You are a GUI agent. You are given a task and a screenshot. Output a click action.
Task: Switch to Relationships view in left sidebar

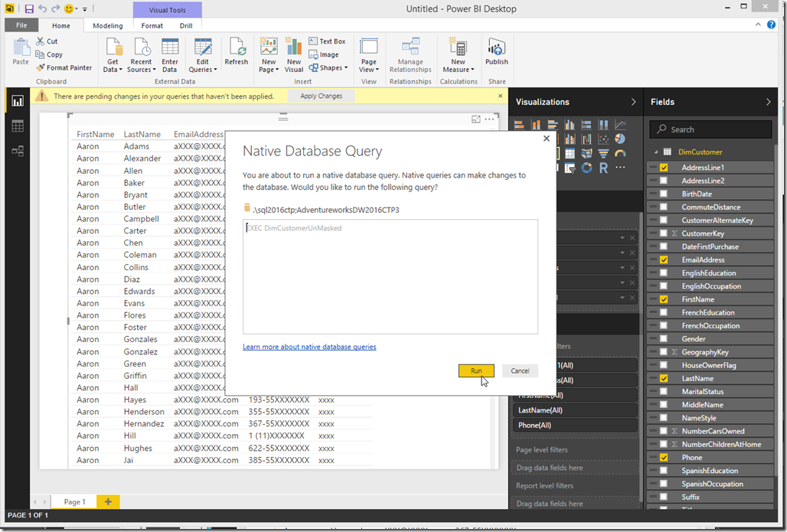pyautogui.click(x=18, y=151)
